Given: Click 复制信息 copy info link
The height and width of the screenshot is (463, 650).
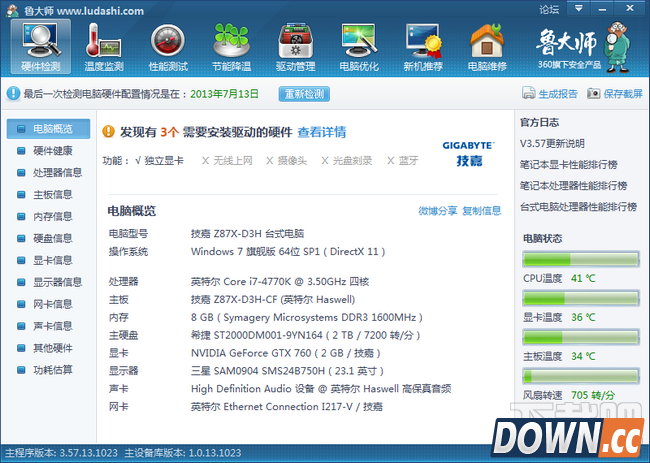Looking at the screenshot, I should click(x=482, y=211).
